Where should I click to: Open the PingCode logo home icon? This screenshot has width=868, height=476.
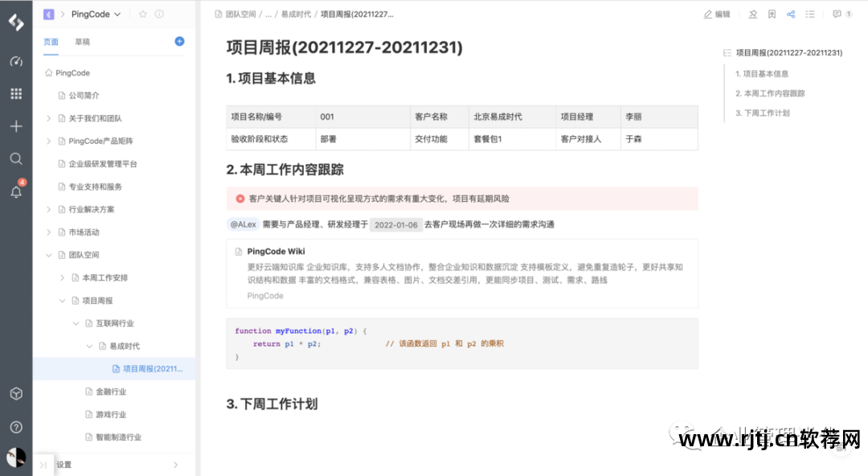[x=16, y=23]
